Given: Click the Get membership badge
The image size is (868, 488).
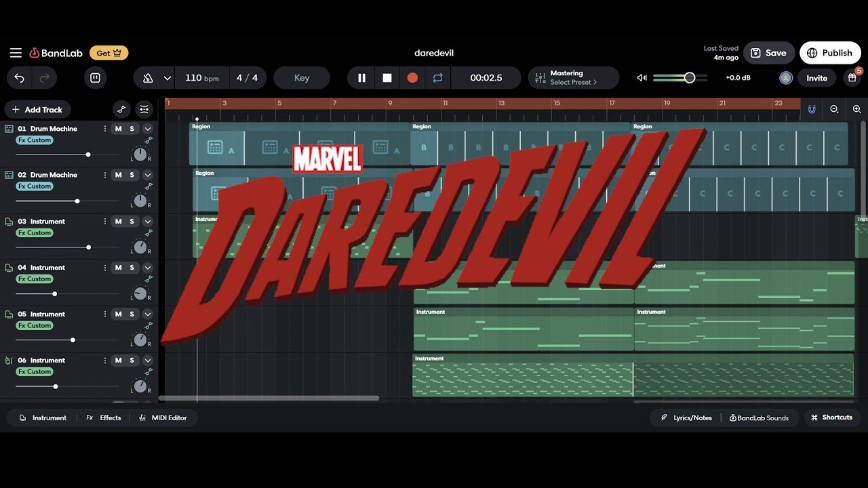Looking at the screenshot, I should point(108,53).
